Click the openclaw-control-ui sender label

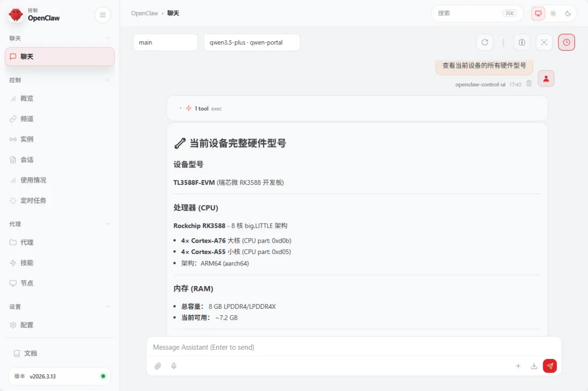point(480,85)
